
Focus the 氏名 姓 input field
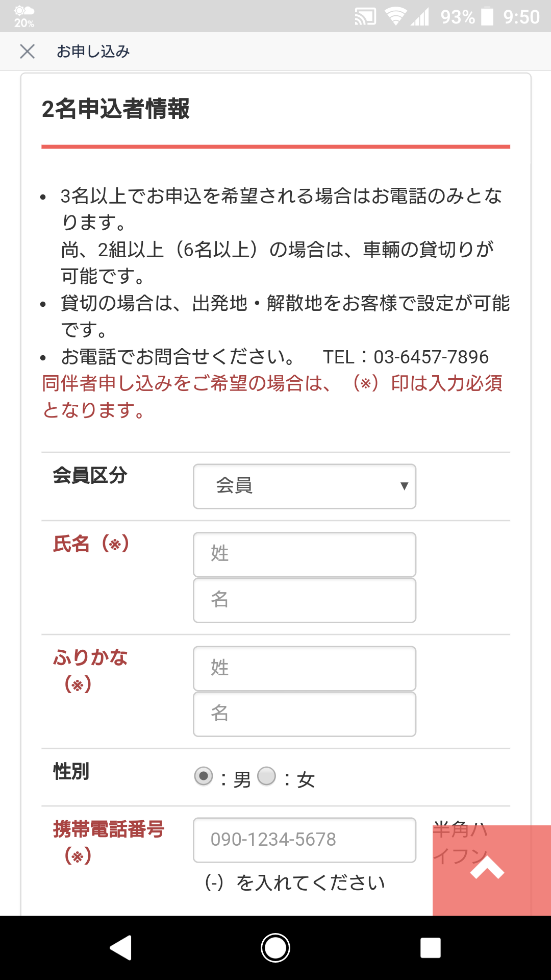click(305, 554)
